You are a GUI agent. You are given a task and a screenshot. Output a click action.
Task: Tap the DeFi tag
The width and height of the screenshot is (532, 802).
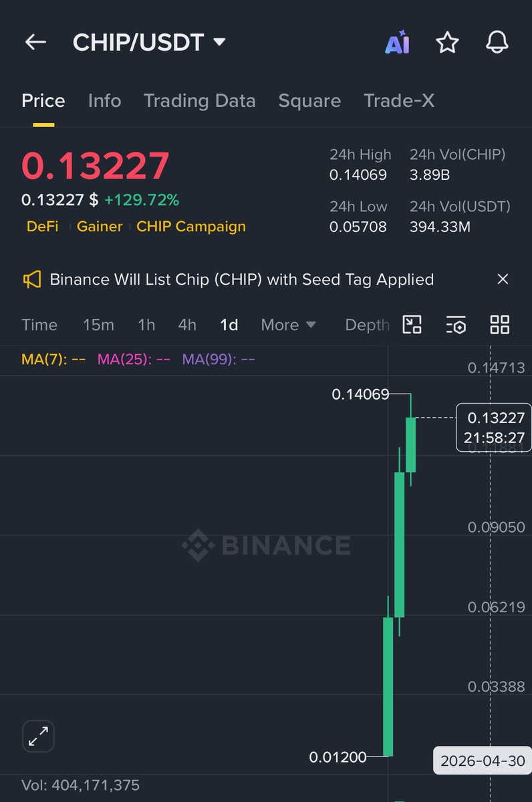tap(42, 227)
